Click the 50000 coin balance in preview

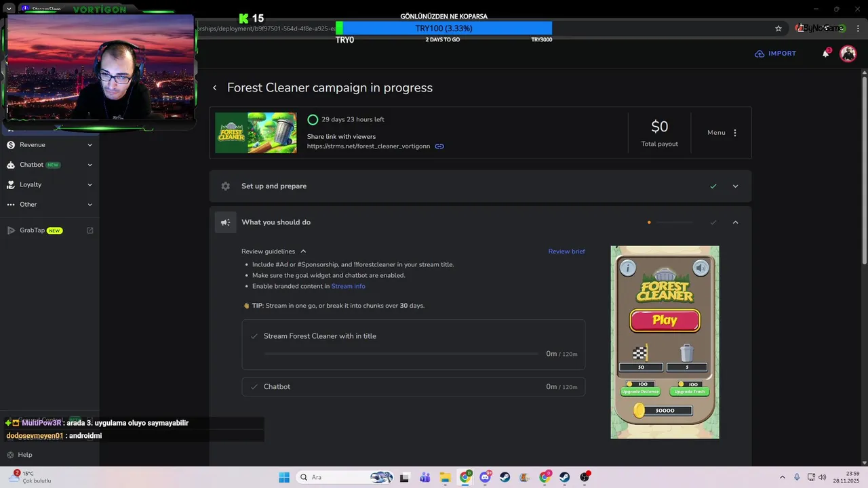(x=665, y=411)
